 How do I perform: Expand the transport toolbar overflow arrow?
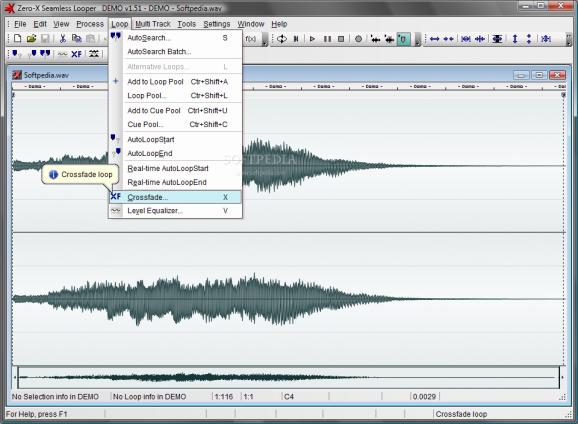(x=417, y=39)
